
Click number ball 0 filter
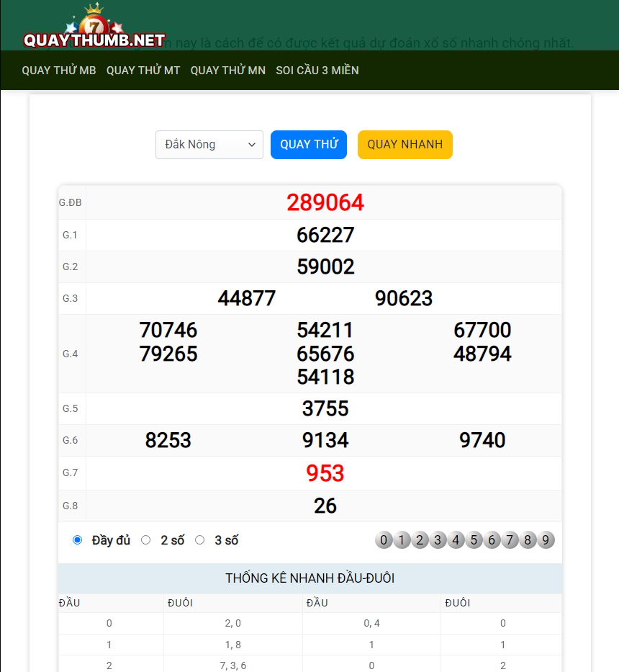[384, 540]
